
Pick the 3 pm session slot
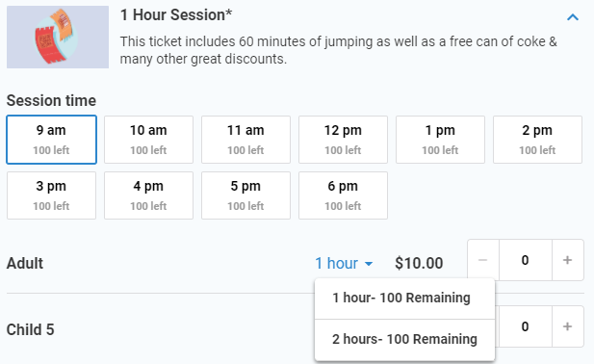pos(52,195)
